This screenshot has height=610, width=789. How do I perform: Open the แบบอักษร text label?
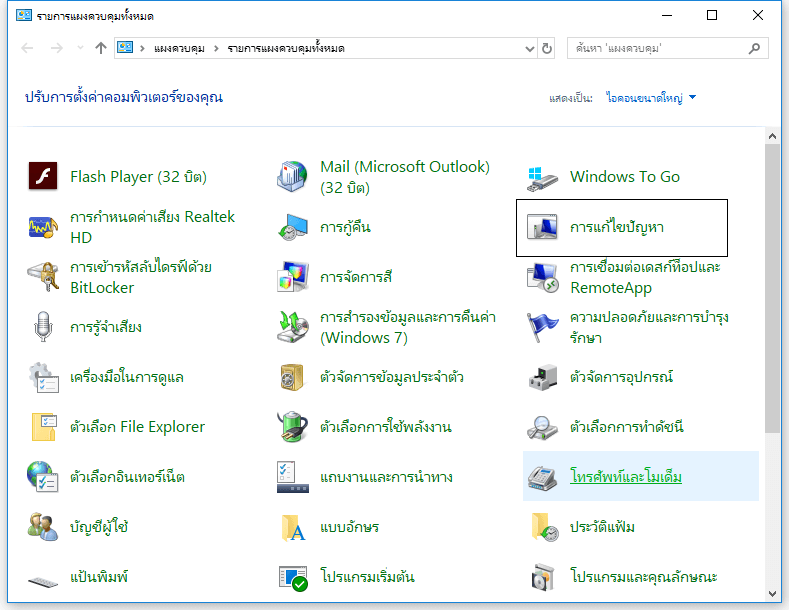coord(349,527)
